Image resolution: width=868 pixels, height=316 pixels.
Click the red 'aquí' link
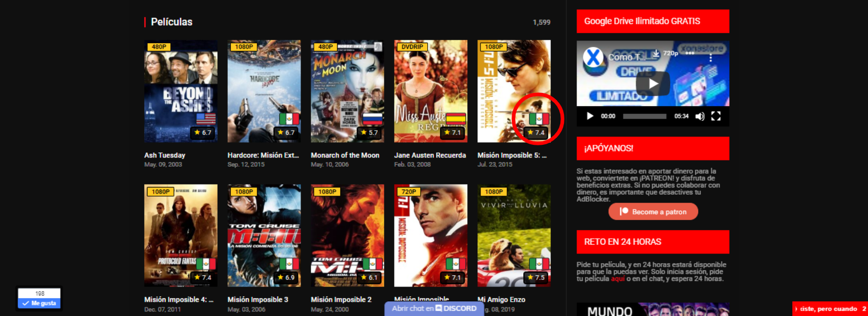coord(617,279)
